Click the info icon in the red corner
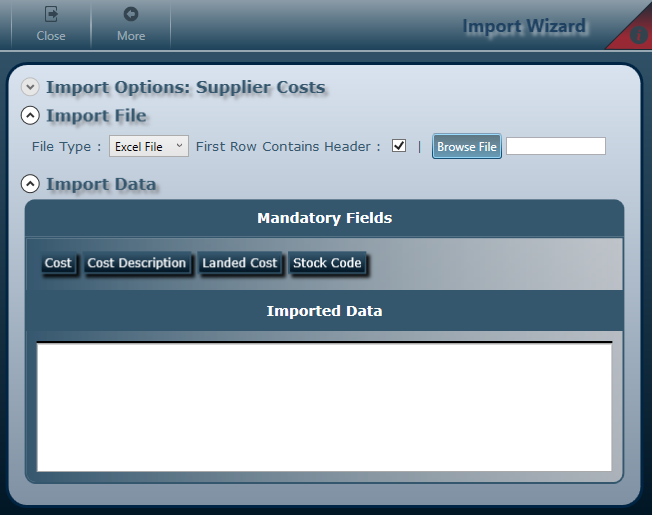Viewport: 652px width, 515px height. [x=639, y=35]
